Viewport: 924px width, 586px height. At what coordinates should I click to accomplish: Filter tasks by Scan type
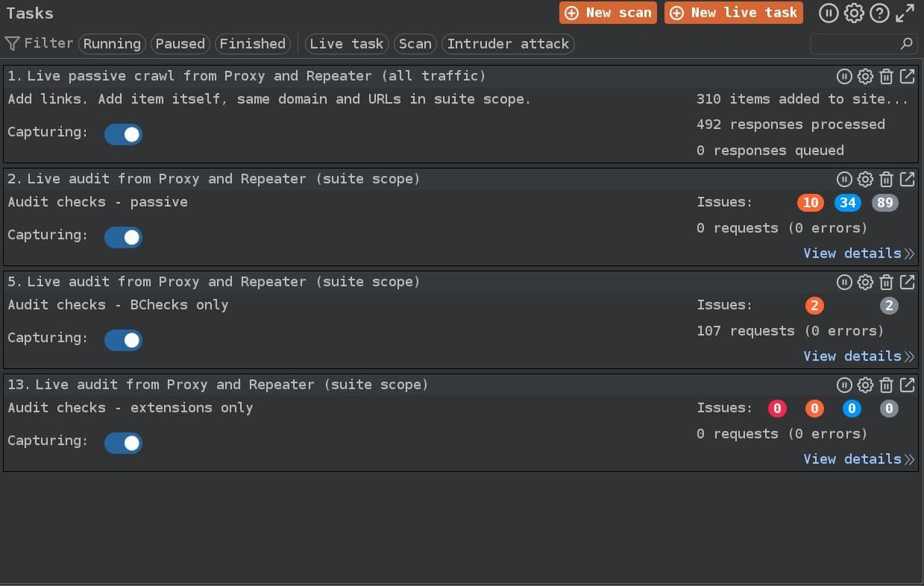[415, 44]
